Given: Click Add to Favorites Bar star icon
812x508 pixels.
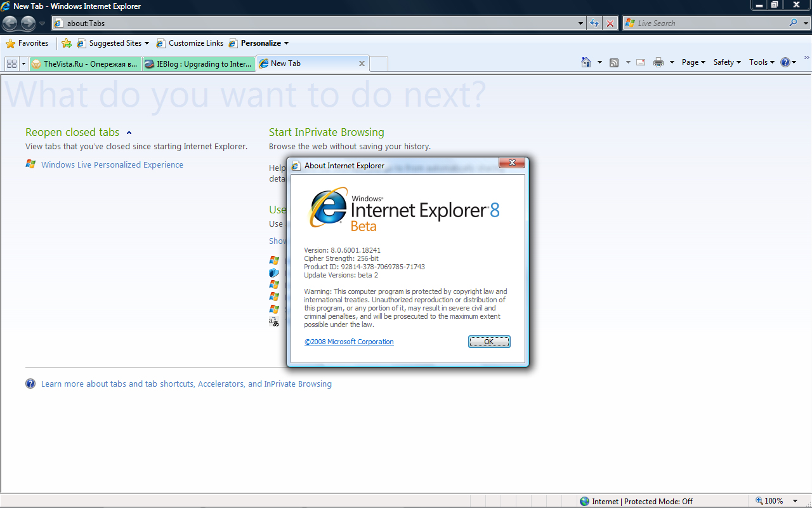Looking at the screenshot, I should point(67,43).
